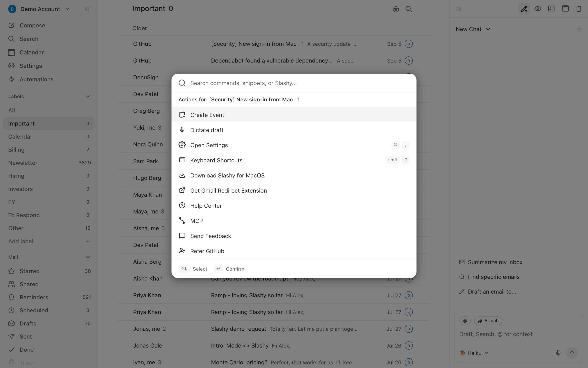This screenshot has height=368, width=588.
Task: Select Dictate draft command
Action: pos(294,130)
